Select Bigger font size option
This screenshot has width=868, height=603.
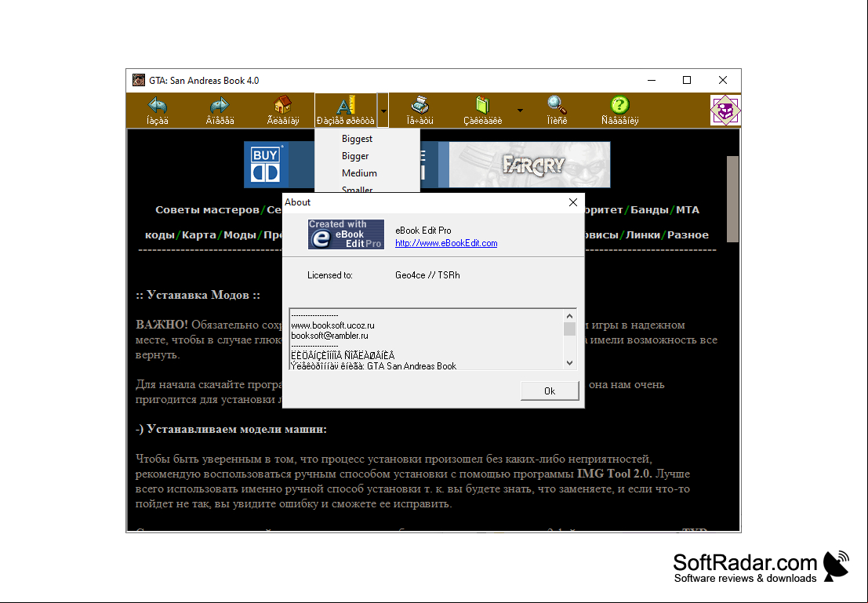355,155
